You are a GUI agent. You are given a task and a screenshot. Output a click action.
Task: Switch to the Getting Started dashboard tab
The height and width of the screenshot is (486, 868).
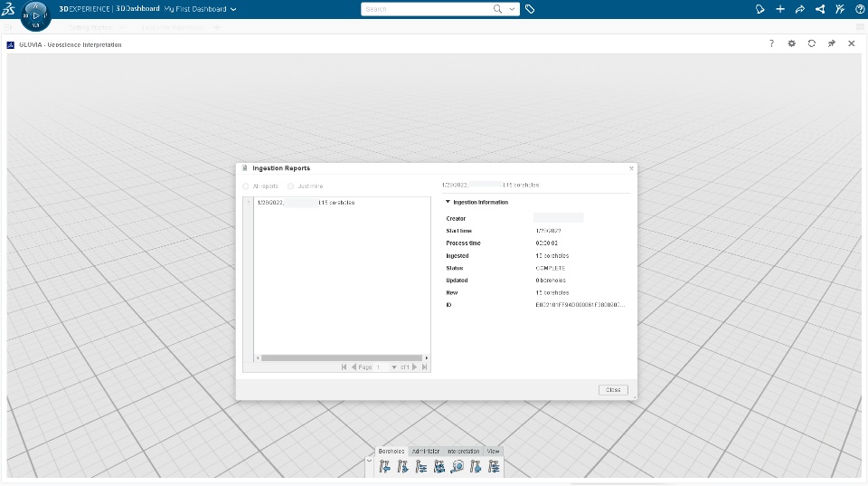tap(90, 27)
